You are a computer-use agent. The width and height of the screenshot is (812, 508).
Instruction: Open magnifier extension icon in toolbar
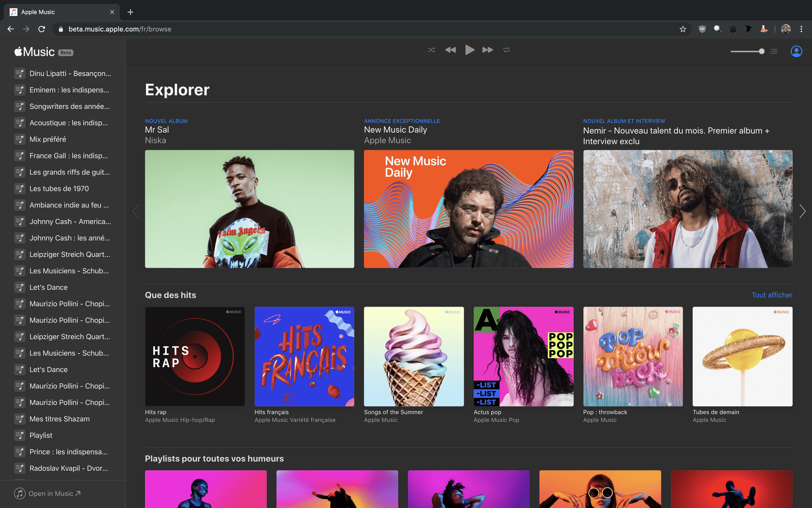coord(717,29)
